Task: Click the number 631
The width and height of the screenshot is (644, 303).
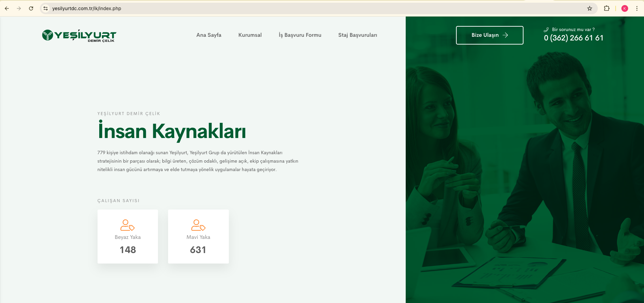Action: pyautogui.click(x=198, y=250)
